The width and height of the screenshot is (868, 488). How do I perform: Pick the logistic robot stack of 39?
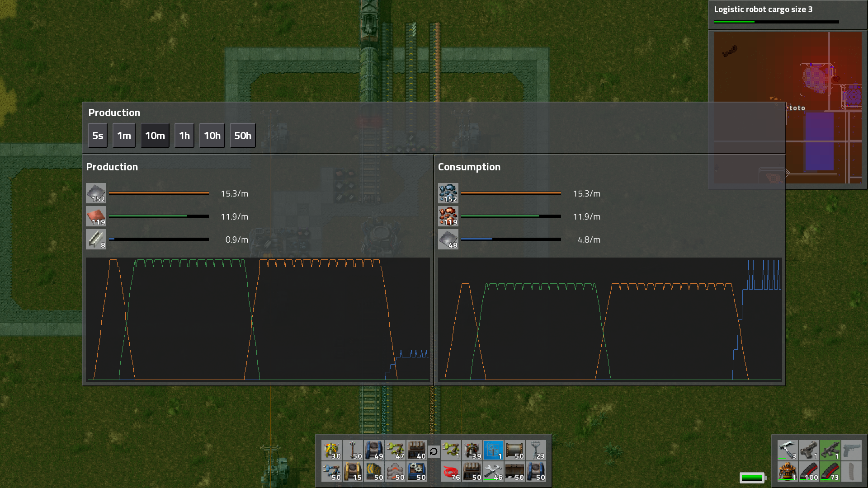[x=472, y=450]
